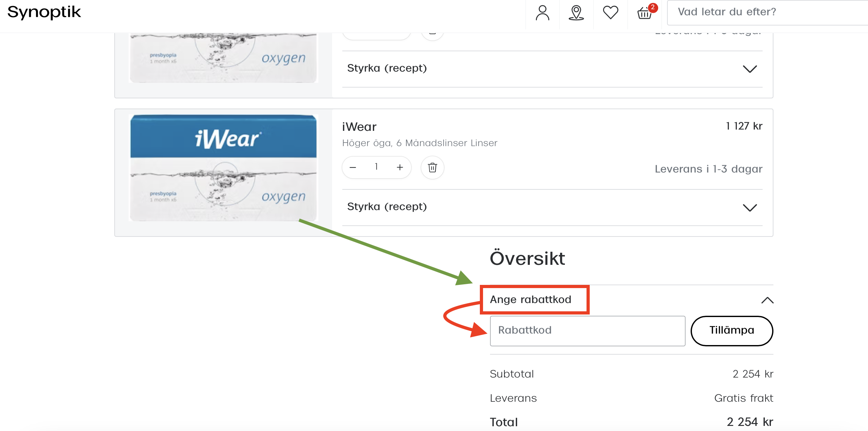Decrease quantity of Höger öga iWear item
868x431 pixels.
(x=353, y=167)
